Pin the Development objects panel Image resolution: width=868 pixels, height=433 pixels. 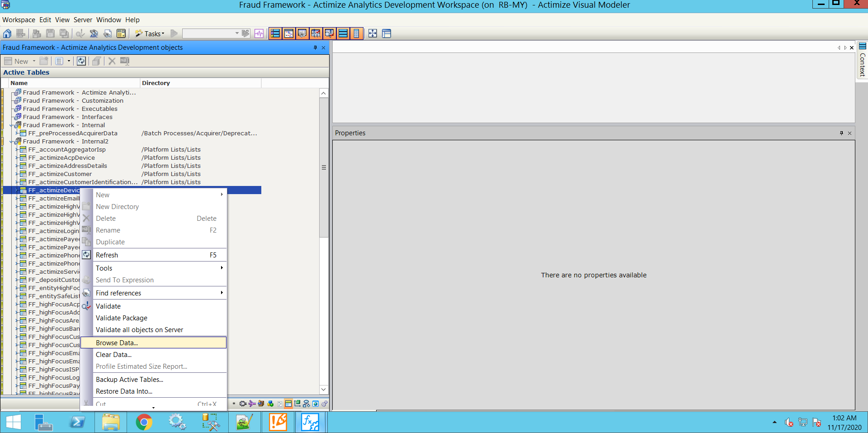[315, 48]
